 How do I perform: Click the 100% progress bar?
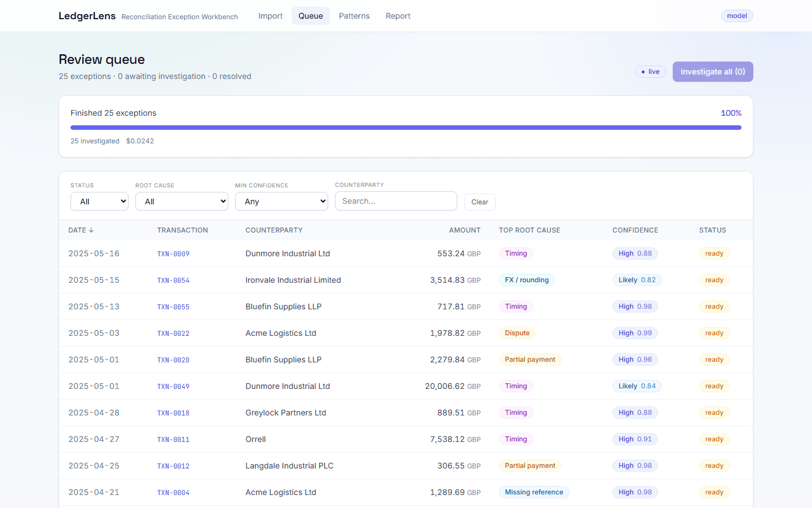(406, 128)
